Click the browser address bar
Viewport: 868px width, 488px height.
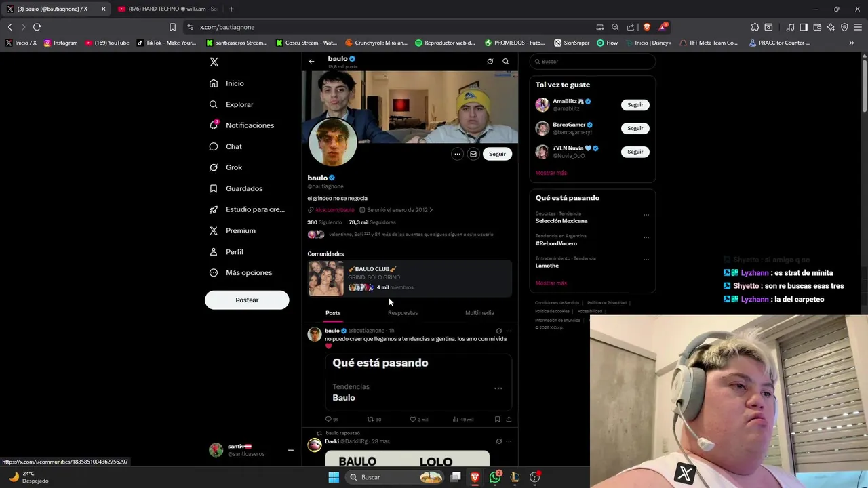coord(387,27)
